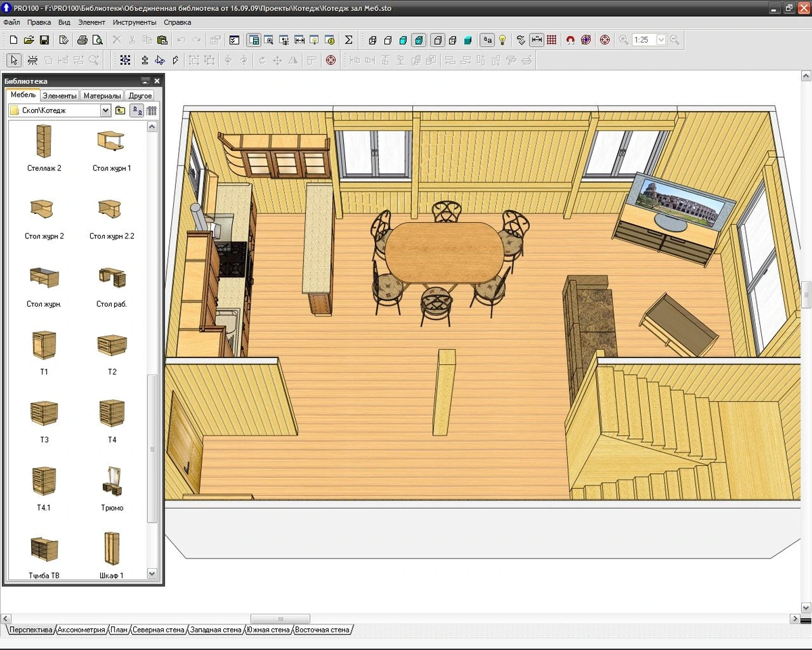This screenshot has width=812, height=650.
Task: Print the project with the printer icon
Action: (82, 40)
